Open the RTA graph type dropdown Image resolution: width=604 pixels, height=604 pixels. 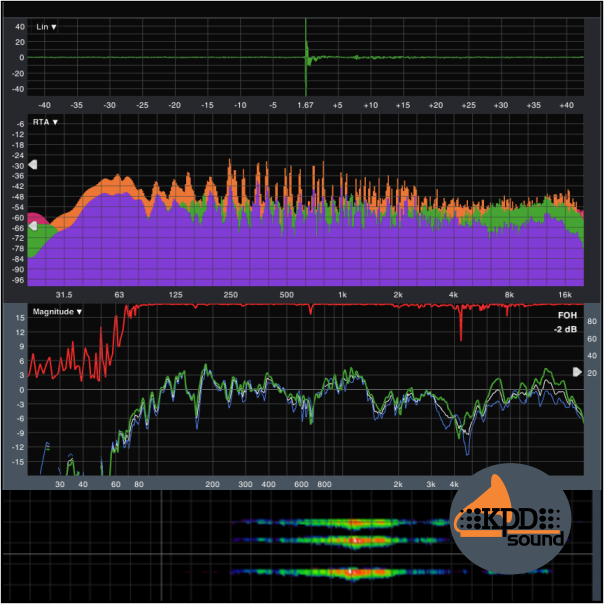[x=45, y=122]
